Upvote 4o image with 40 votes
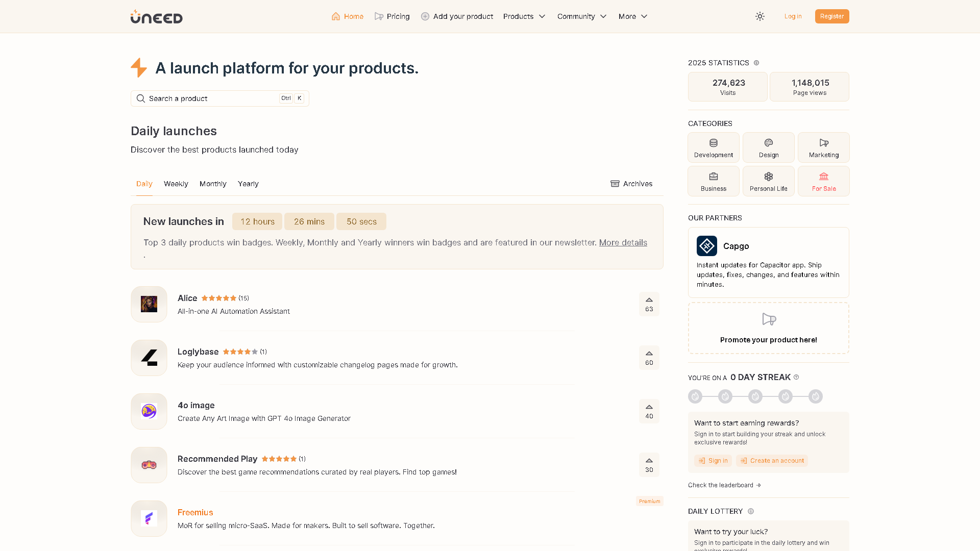The width and height of the screenshot is (980, 551). (649, 411)
